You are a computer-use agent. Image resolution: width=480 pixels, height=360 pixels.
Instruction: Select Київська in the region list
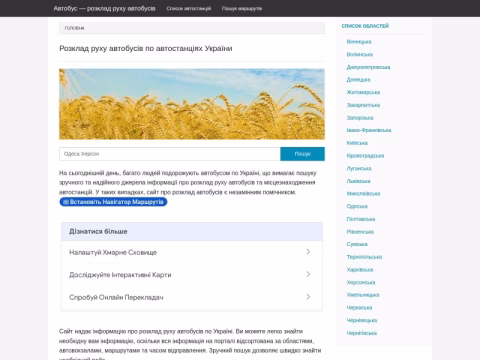click(357, 143)
